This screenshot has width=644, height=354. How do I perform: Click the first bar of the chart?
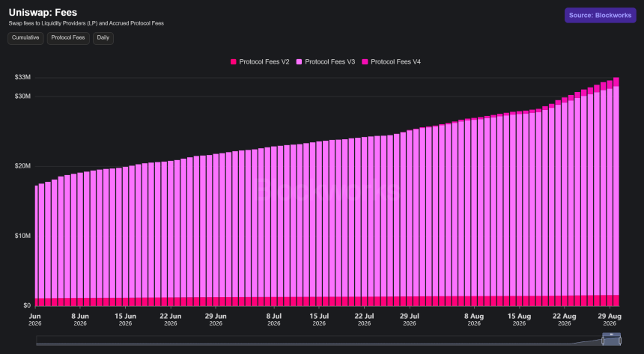(36, 245)
